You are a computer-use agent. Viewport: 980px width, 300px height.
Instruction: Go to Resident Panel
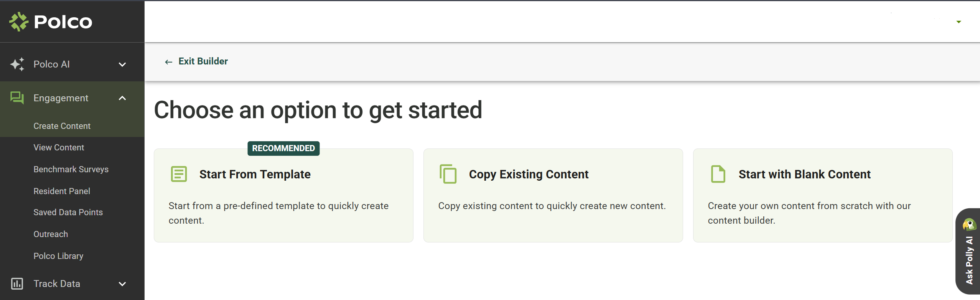pos(62,191)
